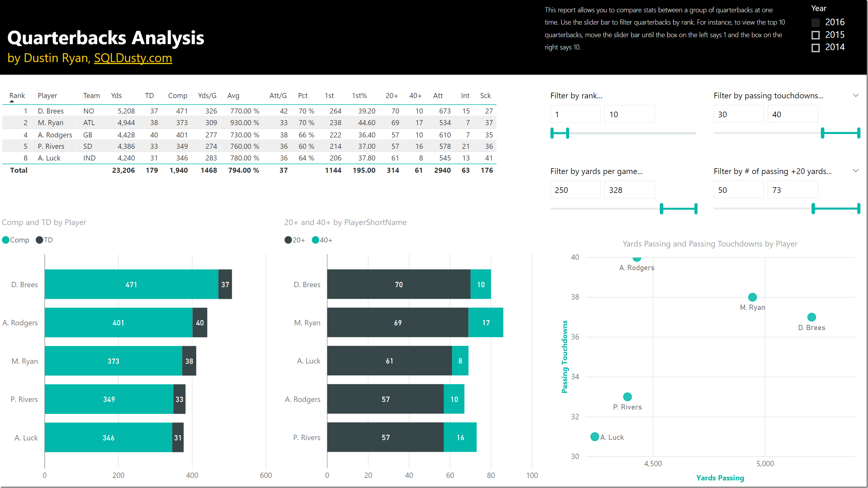
Task: Click the Rank column sort arrow
Action: coord(12,101)
